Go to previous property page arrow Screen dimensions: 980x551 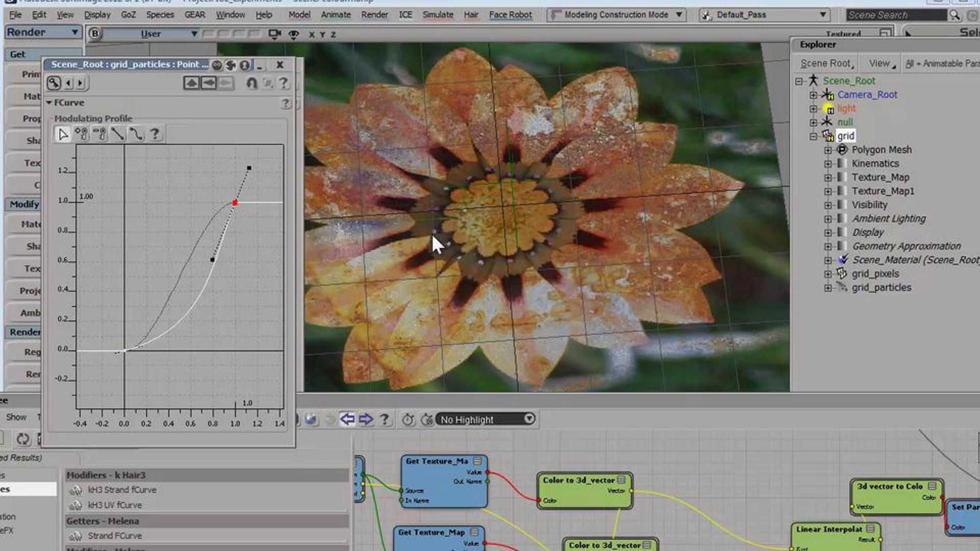tap(69, 83)
